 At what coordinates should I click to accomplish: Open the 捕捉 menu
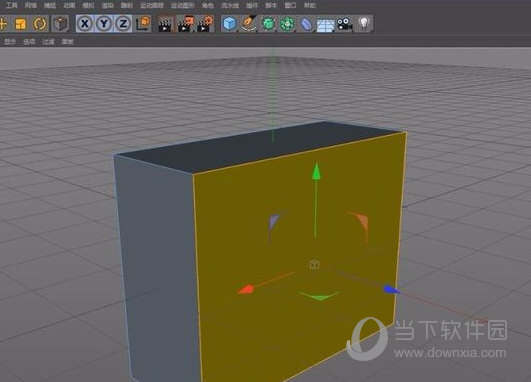(x=50, y=5)
